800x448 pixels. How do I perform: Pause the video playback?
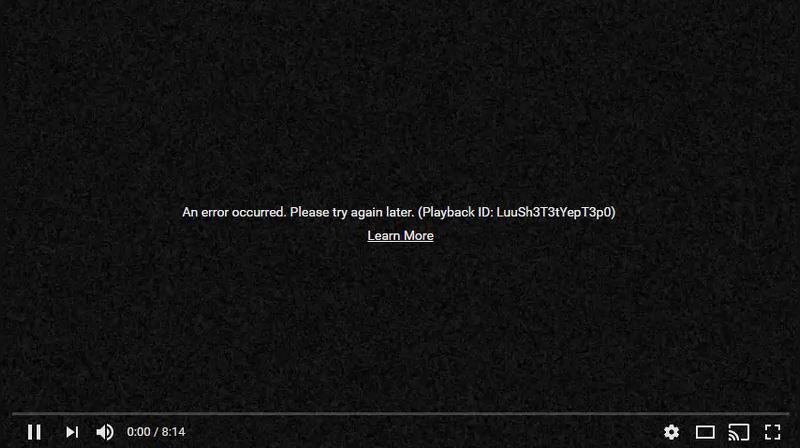coord(34,432)
